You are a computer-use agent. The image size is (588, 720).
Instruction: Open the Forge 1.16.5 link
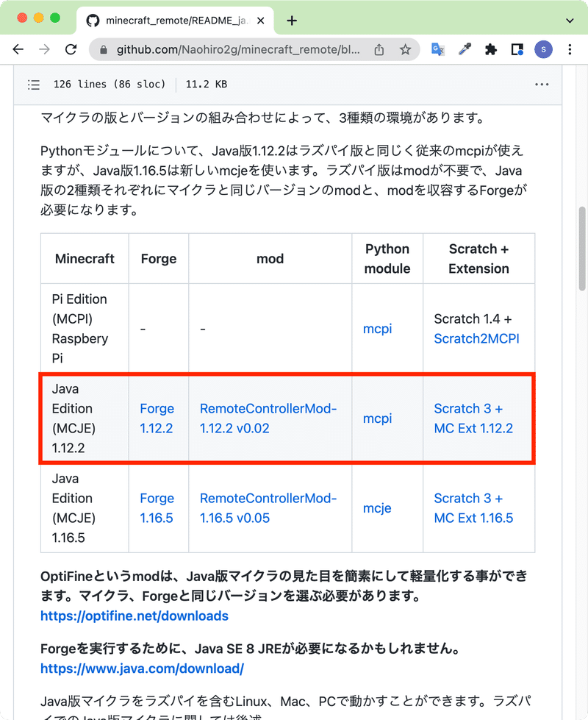157,508
